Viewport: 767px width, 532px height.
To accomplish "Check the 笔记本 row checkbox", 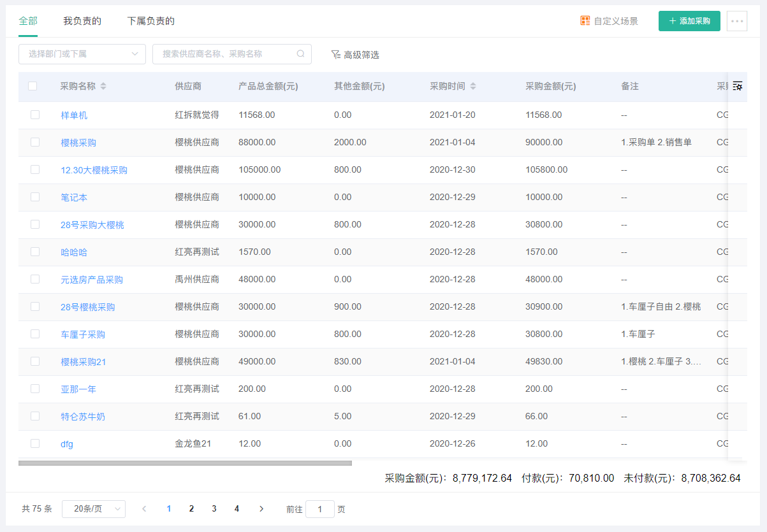I will tap(35, 197).
